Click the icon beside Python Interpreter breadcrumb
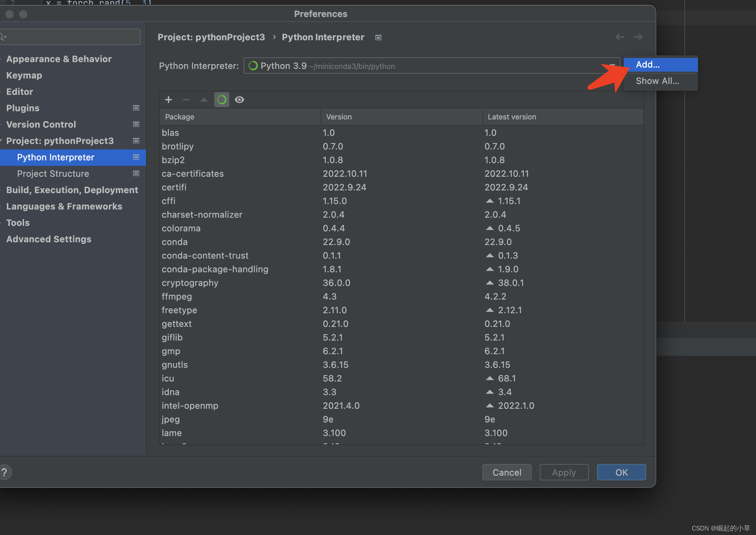 (x=378, y=38)
